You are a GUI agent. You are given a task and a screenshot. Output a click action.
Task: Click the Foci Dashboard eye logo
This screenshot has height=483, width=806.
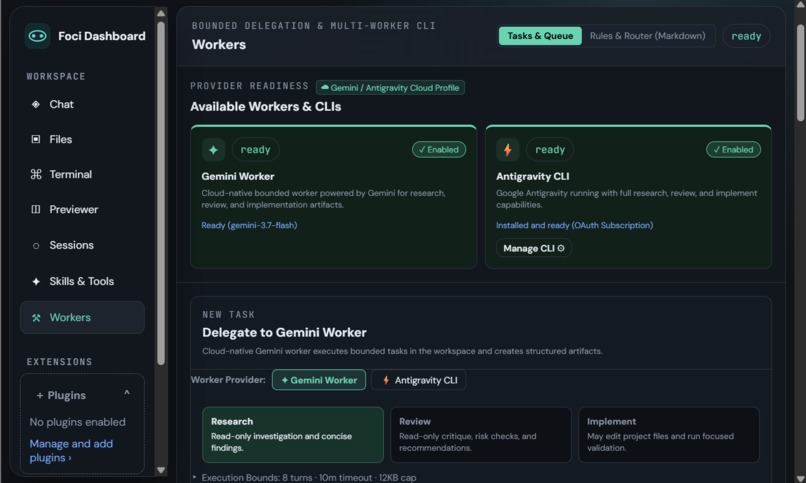pos(38,36)
